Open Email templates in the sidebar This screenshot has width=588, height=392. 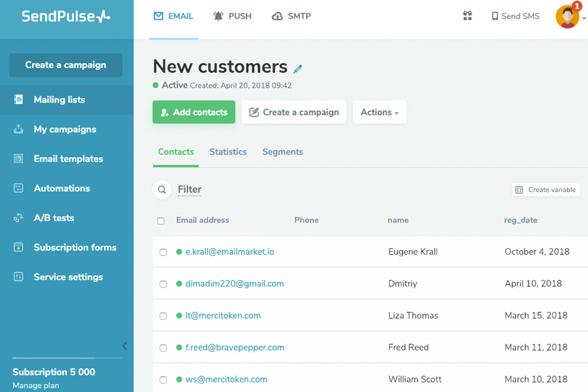click(67, 159)
